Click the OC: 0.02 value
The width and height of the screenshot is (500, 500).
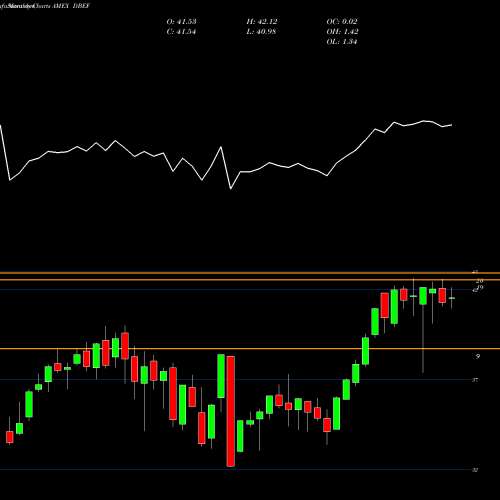(x=342, y=22)
